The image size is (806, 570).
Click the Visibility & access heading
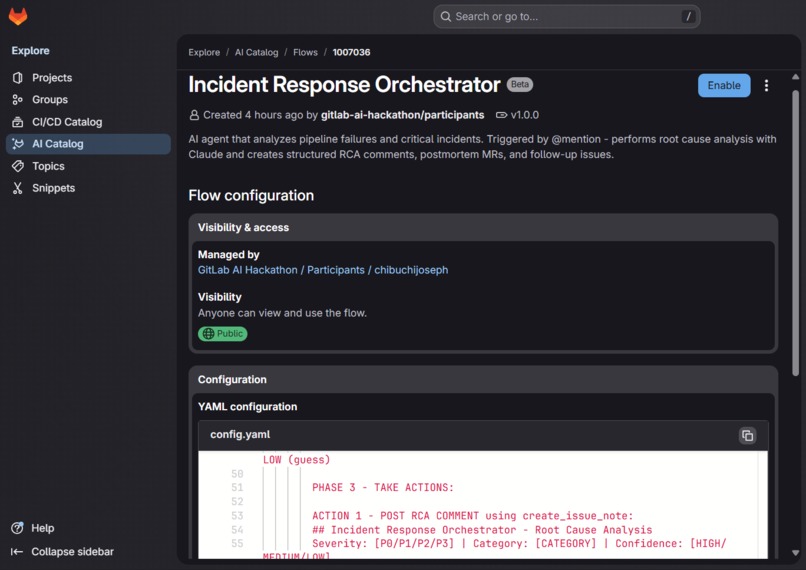coord(243,227)
